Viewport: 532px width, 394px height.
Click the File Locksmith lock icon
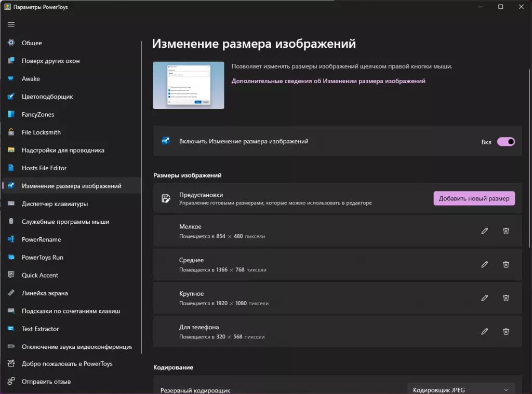[11, 132]
